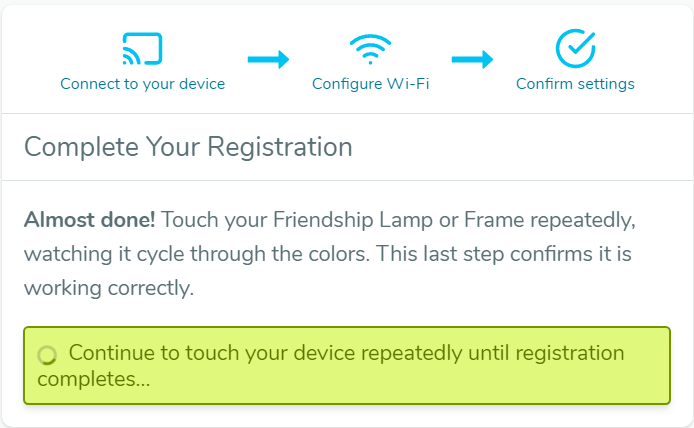The image size is (694, 428).
Task: Click the Wi-Fi signal icon
Action: pyautogui.click(x=370, y=49)
